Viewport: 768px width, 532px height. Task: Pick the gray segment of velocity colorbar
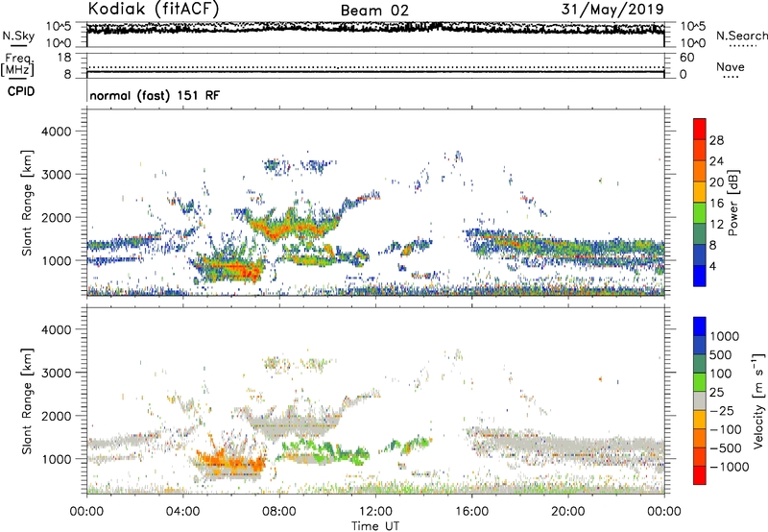pyautogui.click(x=700, y=400)
